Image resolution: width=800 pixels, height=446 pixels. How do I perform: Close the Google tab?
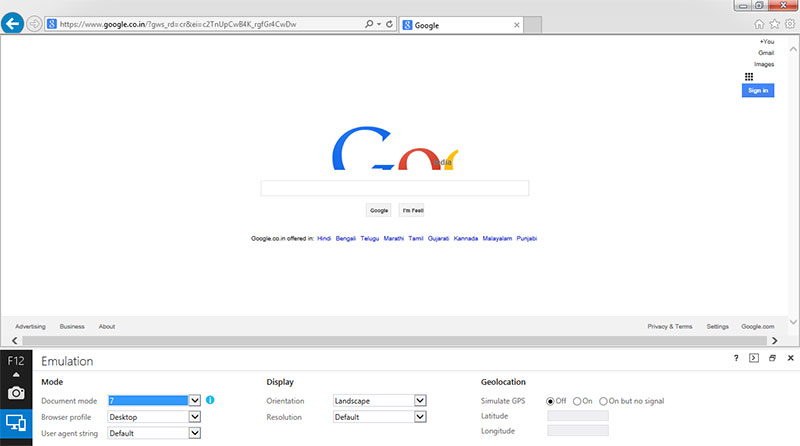(x=516, y=25)
